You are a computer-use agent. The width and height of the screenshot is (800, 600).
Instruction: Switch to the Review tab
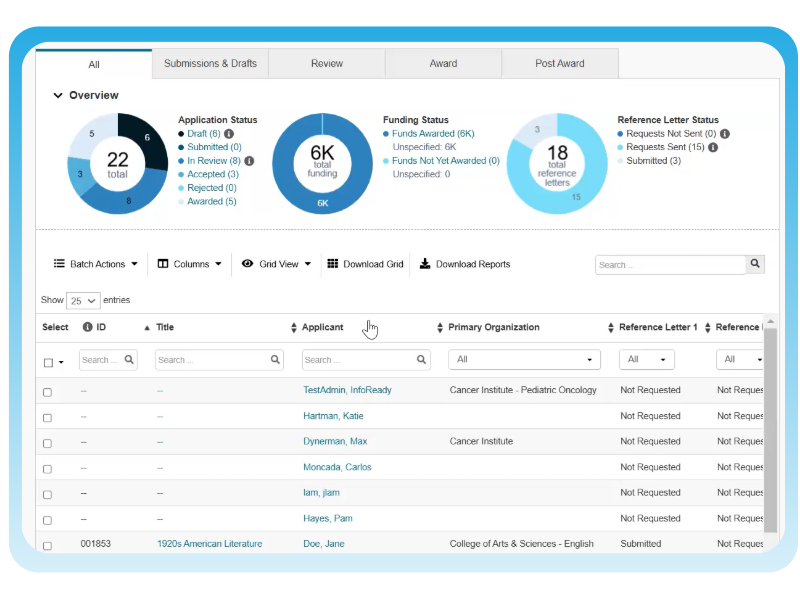pyautogui.click(x=327, y=63)
